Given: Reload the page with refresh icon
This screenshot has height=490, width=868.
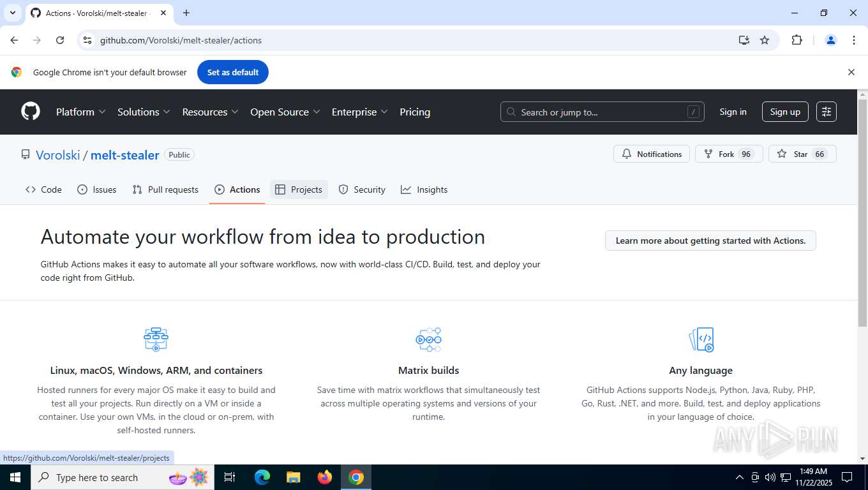Looking at the screenshot, I should click(60, 40).
